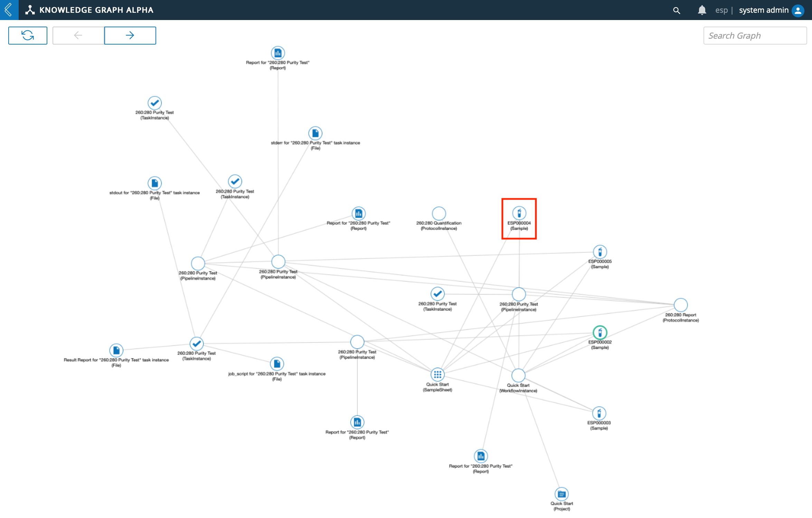This screenshot has width=812, height=518.
Task: Select the stderr File node icon
Action: pos(315,133)
